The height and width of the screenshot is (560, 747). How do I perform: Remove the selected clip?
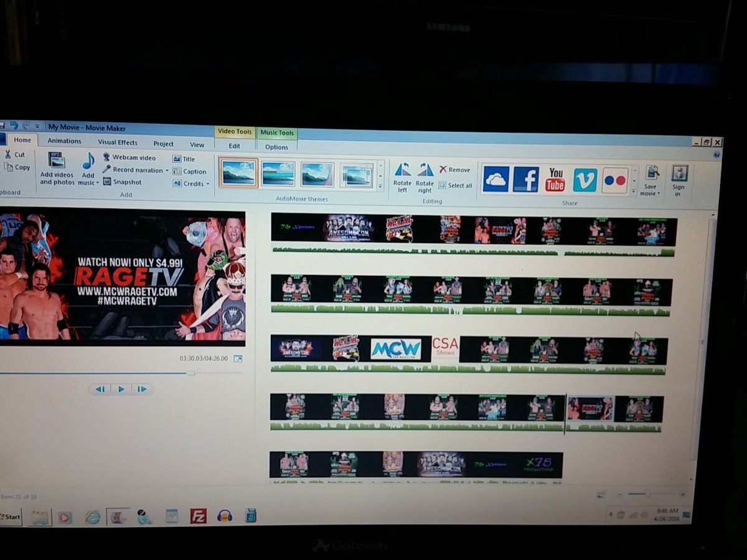click(457, 169)
